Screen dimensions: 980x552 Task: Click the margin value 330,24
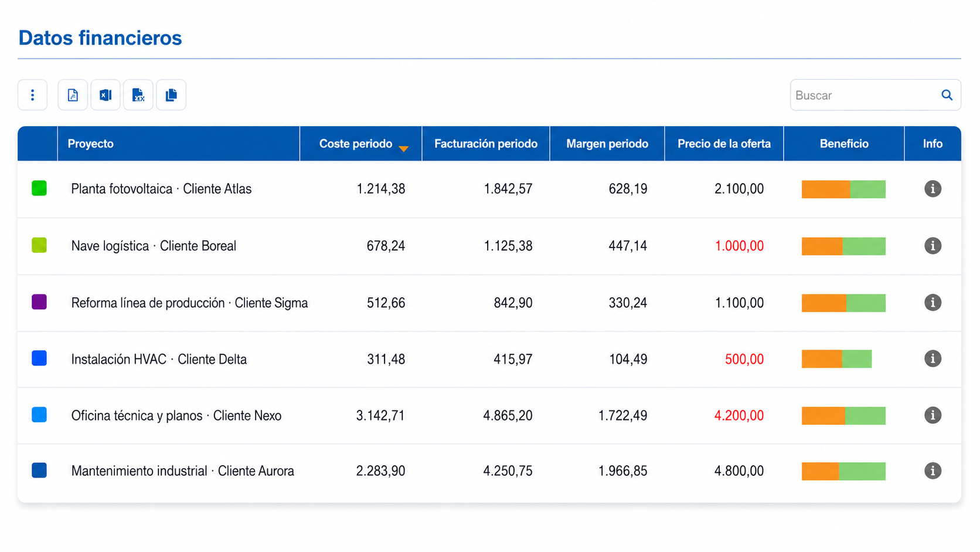[628, 303]
